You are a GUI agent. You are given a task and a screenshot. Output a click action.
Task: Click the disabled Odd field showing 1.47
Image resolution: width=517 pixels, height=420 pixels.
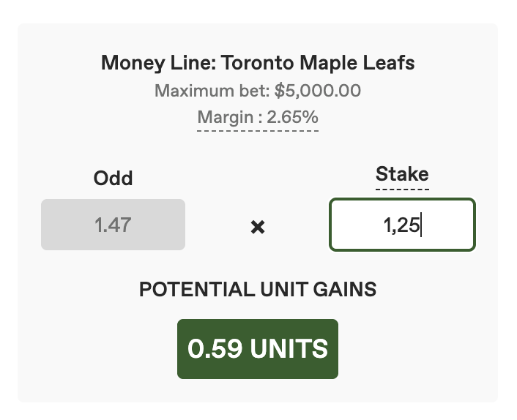tap(113, 225)
